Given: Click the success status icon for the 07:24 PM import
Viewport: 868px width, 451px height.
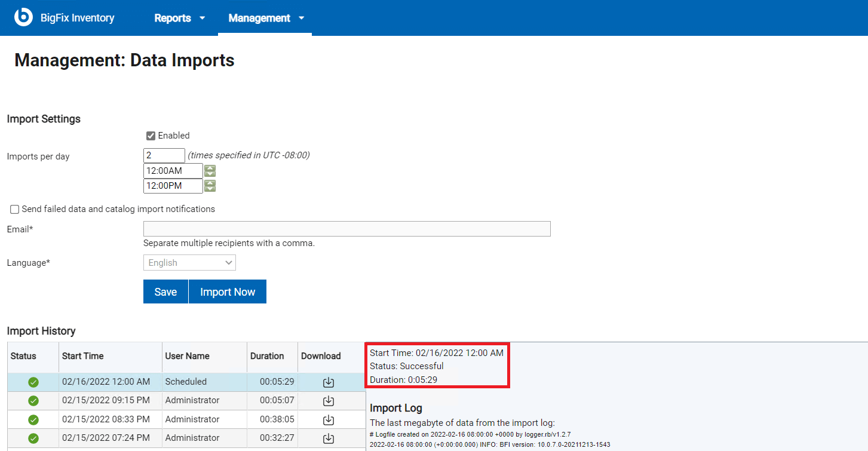Looking at the screenshot, I should pyautogui.click(x=33, y=438).
